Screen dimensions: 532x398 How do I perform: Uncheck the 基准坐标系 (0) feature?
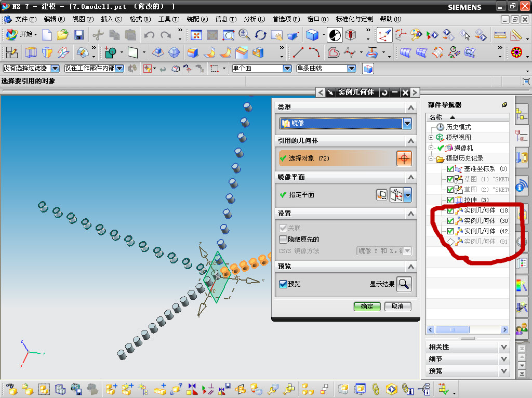[450, 169]
